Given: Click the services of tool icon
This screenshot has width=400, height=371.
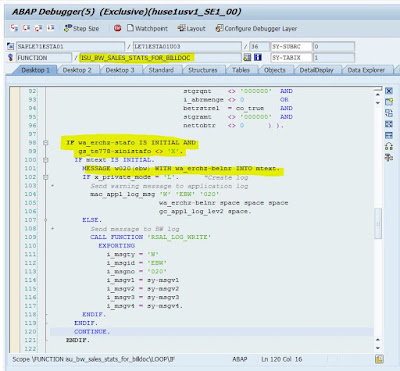Looking at the screenshot, I should (x=389, y=146).
